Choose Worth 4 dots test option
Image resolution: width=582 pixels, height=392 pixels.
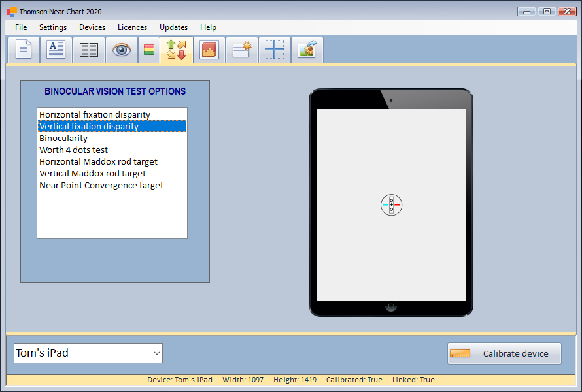pos(73,150)
